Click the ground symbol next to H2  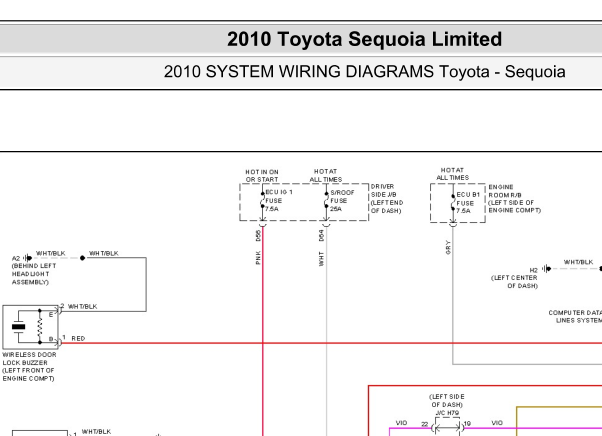click(x=546, y=269)
